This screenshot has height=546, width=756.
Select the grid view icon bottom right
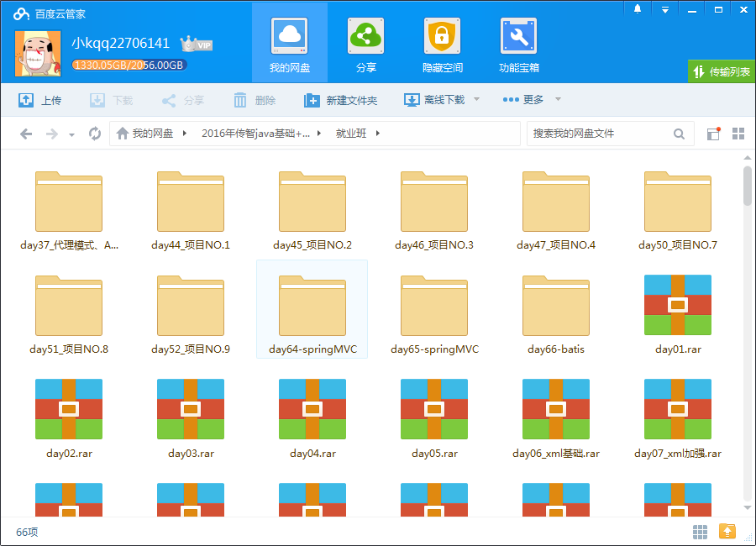coord(700,532)
